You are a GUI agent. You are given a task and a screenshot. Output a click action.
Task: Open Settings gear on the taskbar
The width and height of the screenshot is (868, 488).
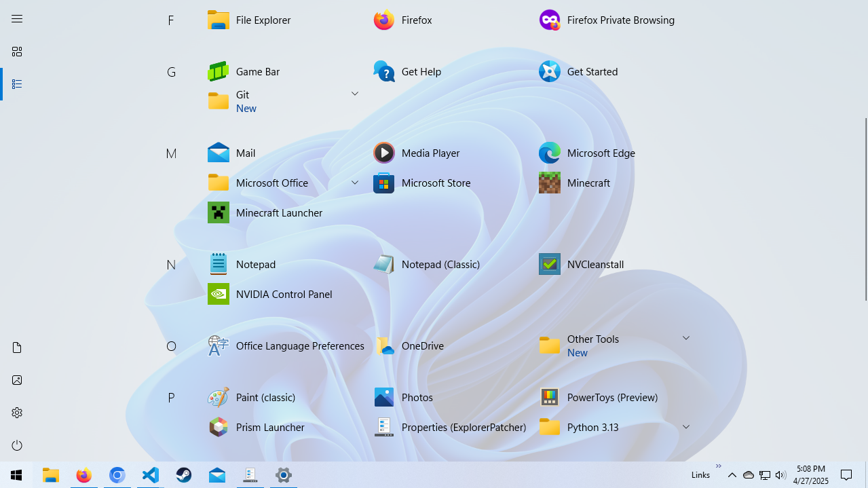coord(284,475)
